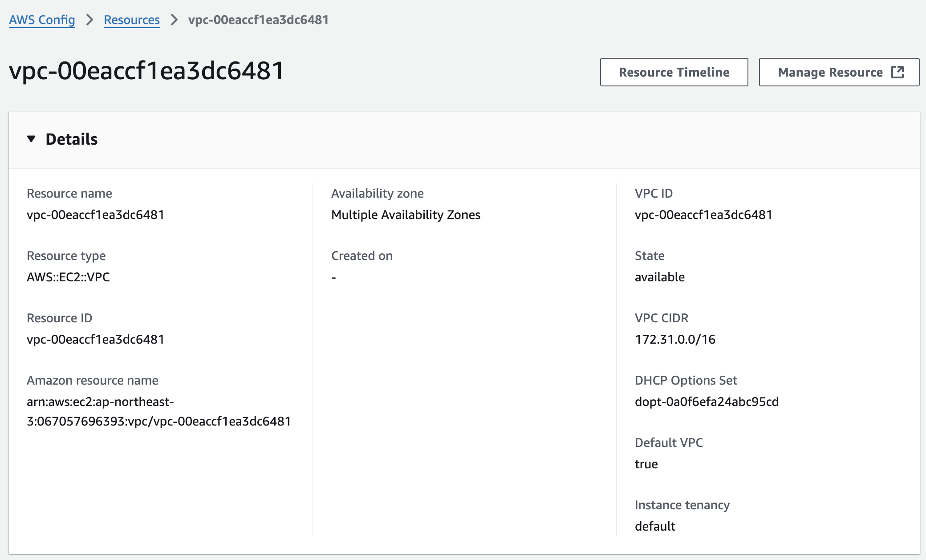Click the Details section heading

71,139
